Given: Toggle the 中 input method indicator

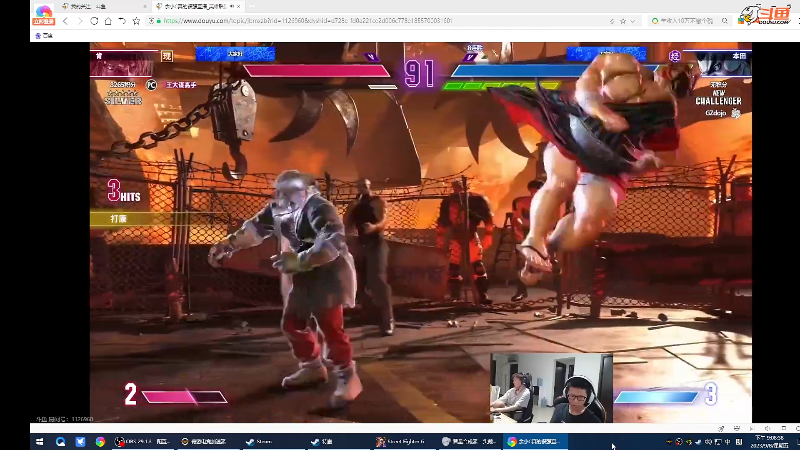Looking at the screenshot, I should 728,442.
